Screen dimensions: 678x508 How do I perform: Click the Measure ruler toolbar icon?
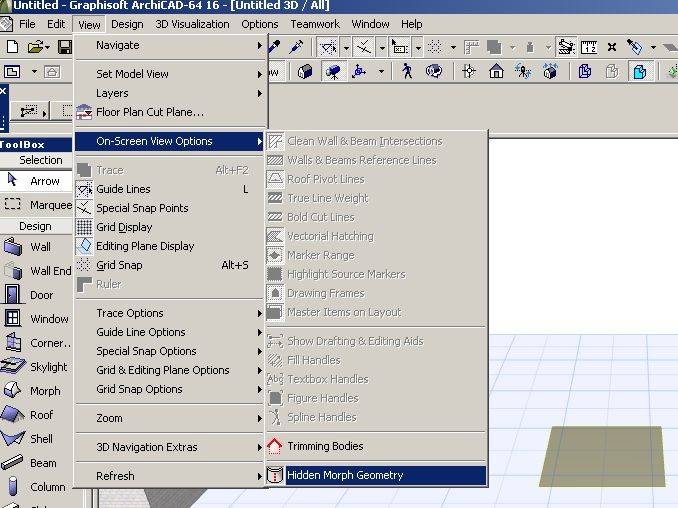point(588,47)
